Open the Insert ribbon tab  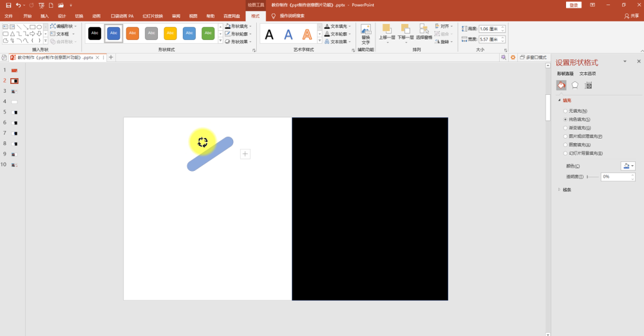(x=45, y=16)
